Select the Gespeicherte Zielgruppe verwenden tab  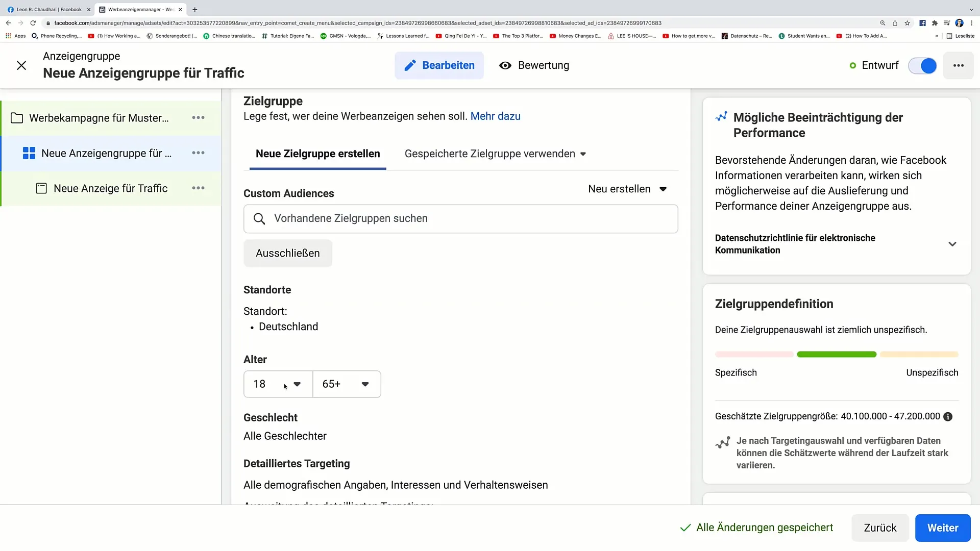click(x=495, y=154)
